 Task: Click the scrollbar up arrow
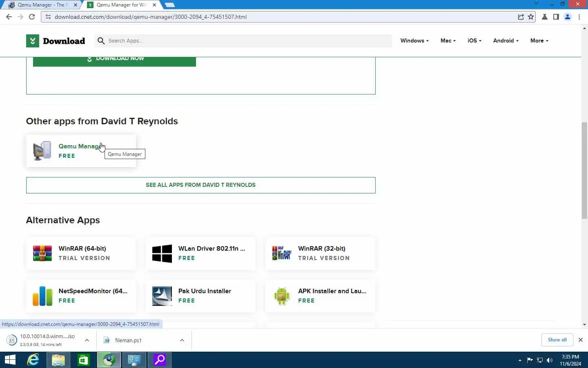[x=584, y=28]
